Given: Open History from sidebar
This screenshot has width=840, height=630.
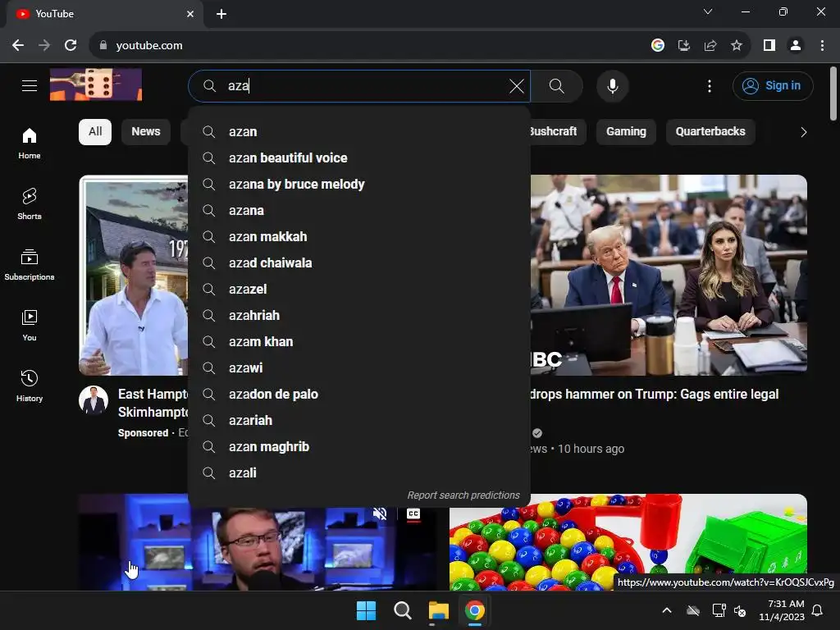Looking at the screenshot, I should 30,386.
